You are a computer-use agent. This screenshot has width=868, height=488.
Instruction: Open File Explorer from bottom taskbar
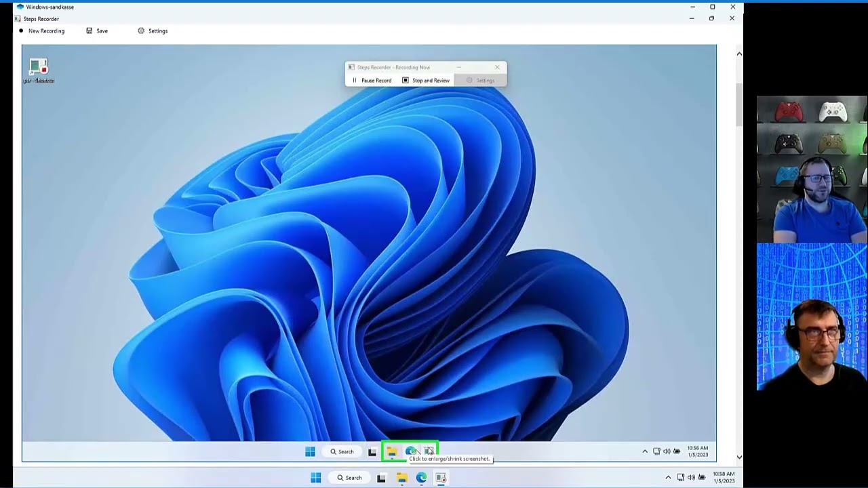pyautogui.click(x=401, y=478)
